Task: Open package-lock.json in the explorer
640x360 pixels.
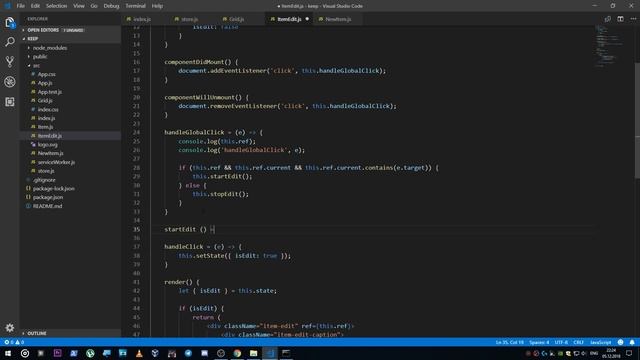Action: (x=53, y=188)
